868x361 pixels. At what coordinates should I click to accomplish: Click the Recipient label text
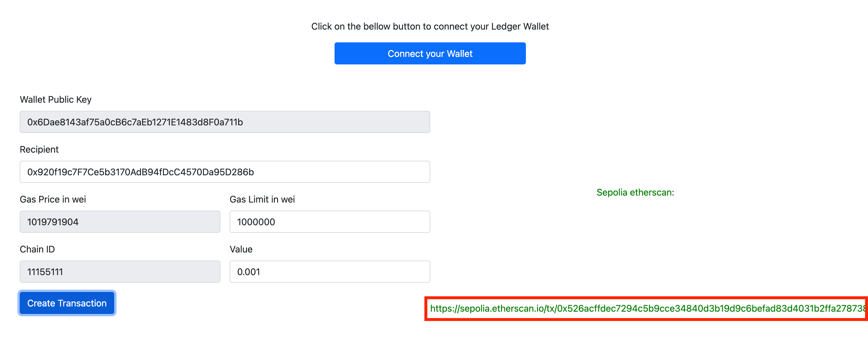(39, 149)
